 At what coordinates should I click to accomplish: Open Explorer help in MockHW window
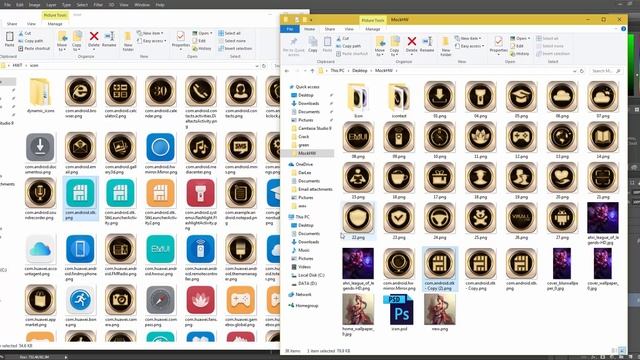click(x=623, y=29)
